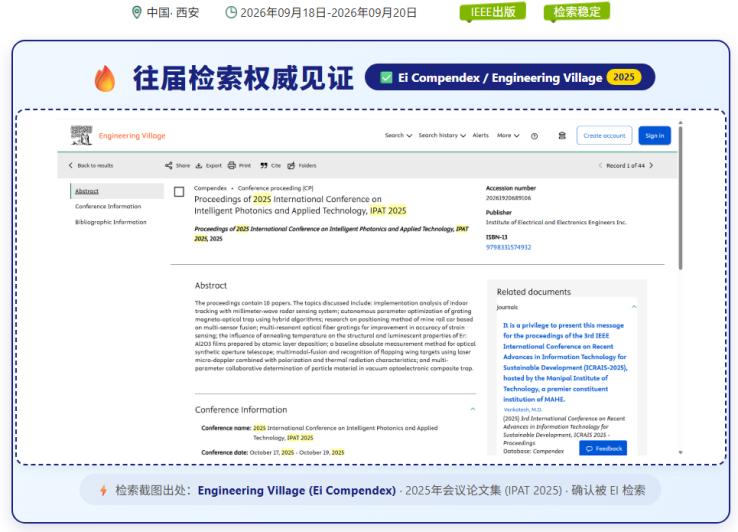The width and height of the screenshot is (738, 532).
Task: Open the Search dropdown menu
Action: pyautogui.click(x=398, y=136)
